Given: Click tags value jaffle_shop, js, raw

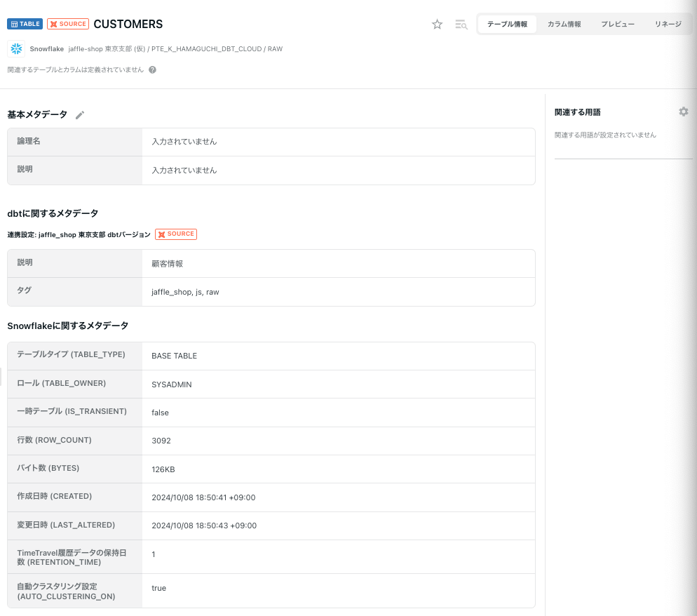Looking at the screenshot, I should point(185,292).
